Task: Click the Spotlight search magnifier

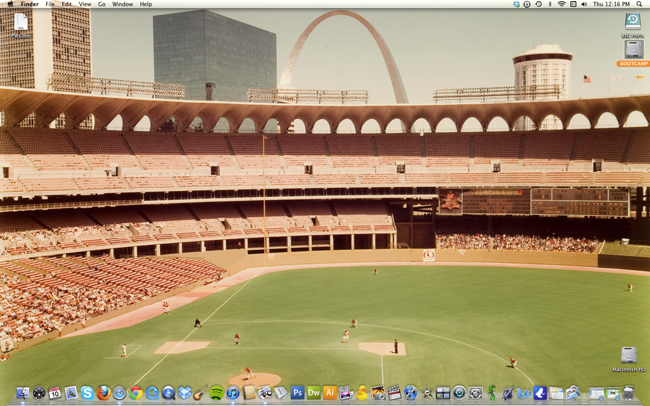Action: pos(639,4)
